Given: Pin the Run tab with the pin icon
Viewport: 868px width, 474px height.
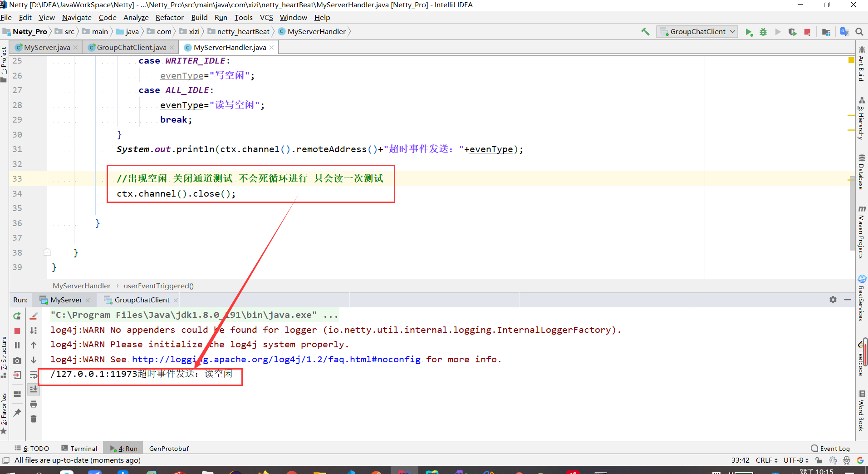Looking at the screenshot, I should click(x=17, y=412).
